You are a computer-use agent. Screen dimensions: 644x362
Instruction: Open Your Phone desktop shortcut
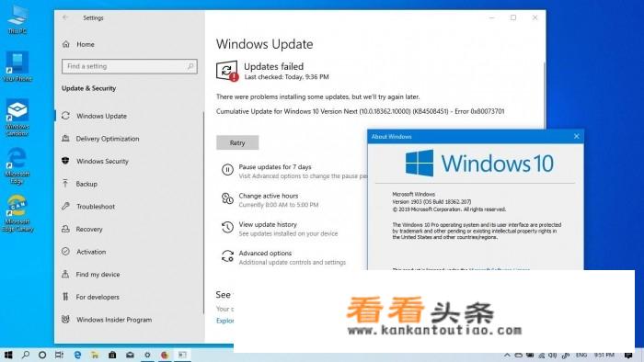pos(17,66)
